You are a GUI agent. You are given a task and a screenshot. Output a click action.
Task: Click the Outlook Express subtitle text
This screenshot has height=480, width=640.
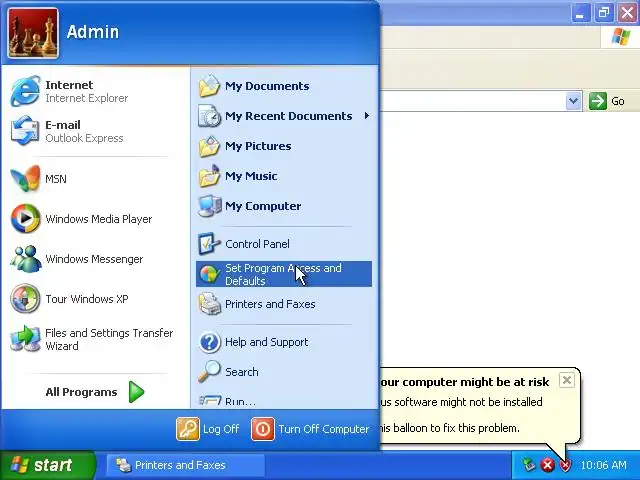point(84,138)
